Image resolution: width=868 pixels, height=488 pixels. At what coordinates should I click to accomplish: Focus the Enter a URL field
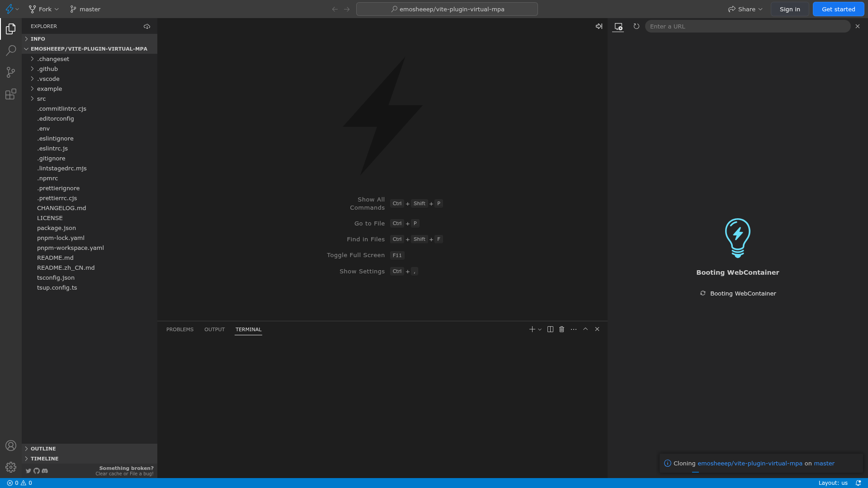pyautogui.click(x=748, y=26)
